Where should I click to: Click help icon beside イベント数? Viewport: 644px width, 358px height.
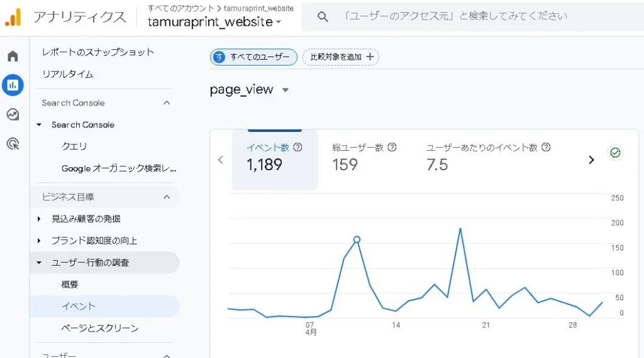298,148
